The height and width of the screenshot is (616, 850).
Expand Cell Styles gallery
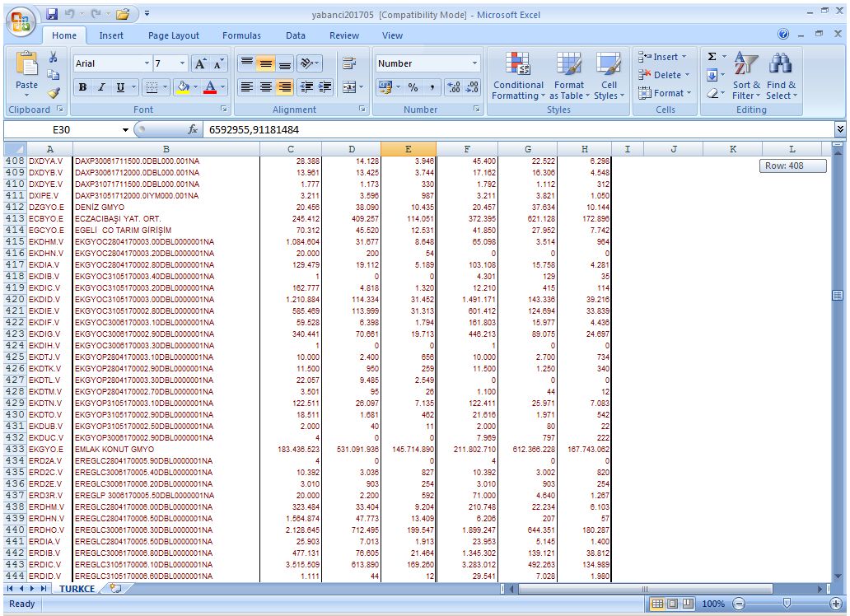(609, 76)
